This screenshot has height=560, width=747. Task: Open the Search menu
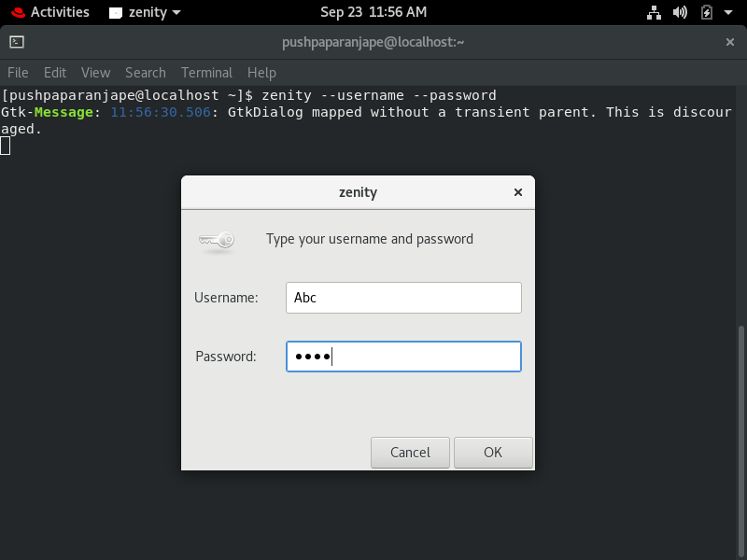[145, 73]
